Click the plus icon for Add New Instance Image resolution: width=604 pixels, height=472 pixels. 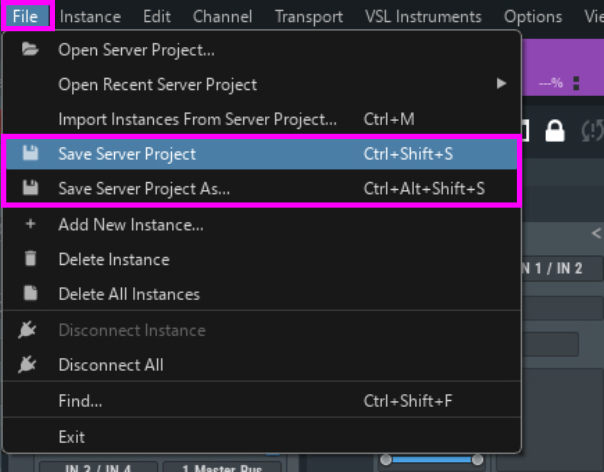tap(30, 225)
